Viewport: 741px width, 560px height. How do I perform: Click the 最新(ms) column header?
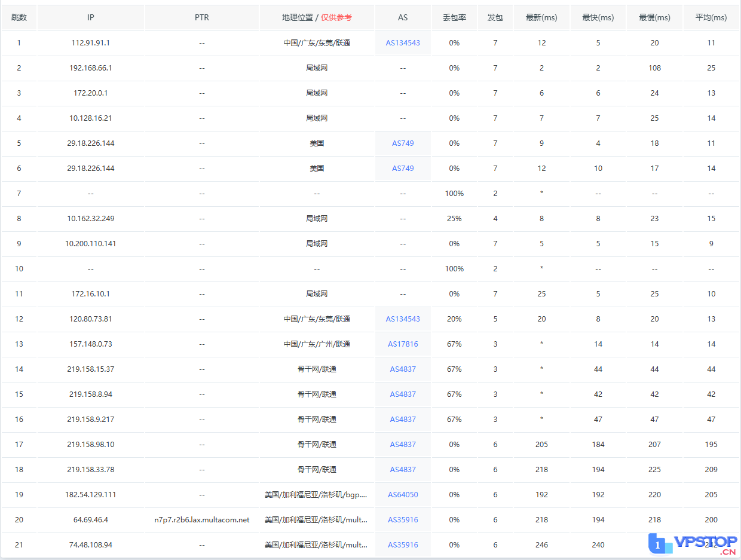coord(541,17)
